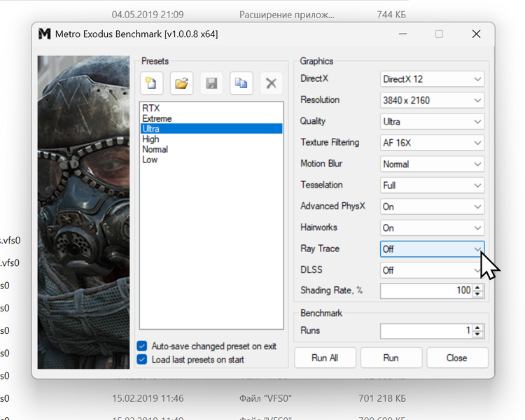
Task: Select the Low preset
Action: [211, 160]
